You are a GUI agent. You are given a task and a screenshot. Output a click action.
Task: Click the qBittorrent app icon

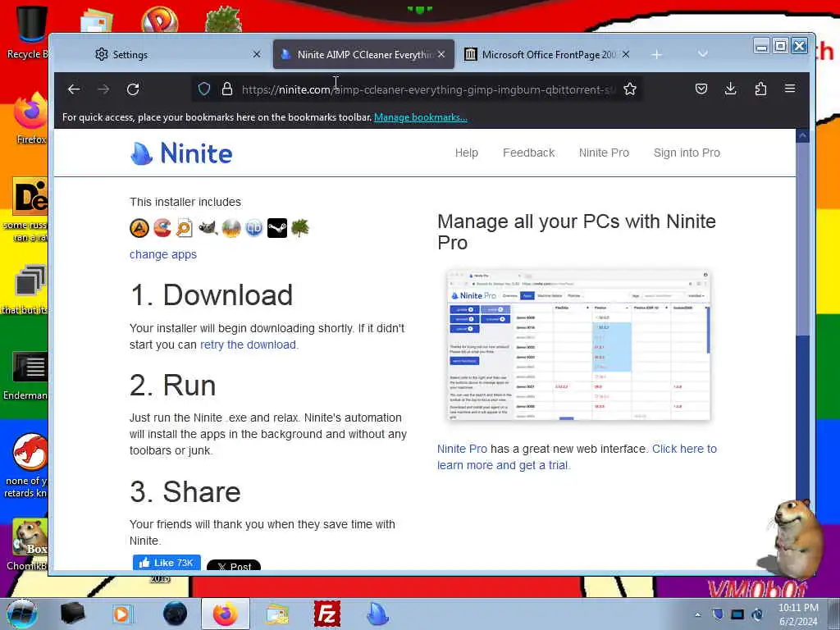point(254,228)
